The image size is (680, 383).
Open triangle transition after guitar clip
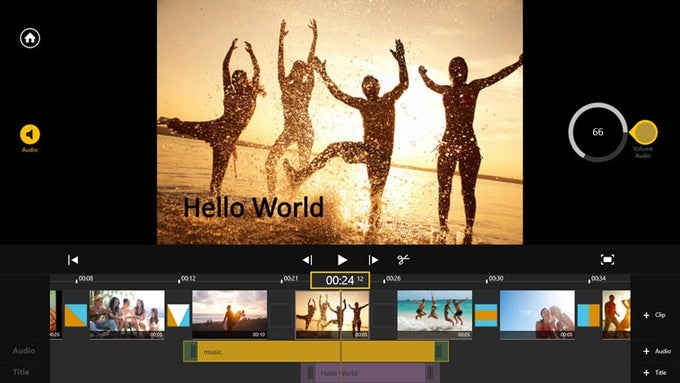coord(179,315)
